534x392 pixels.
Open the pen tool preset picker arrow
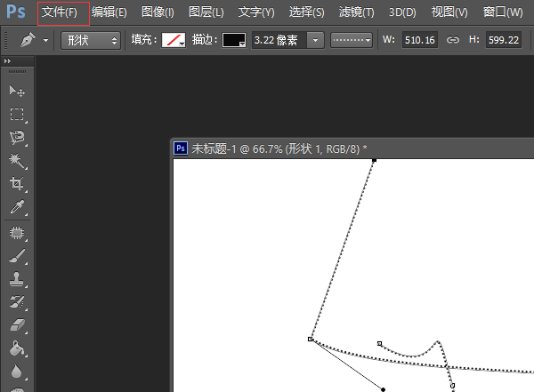point(45,41)
